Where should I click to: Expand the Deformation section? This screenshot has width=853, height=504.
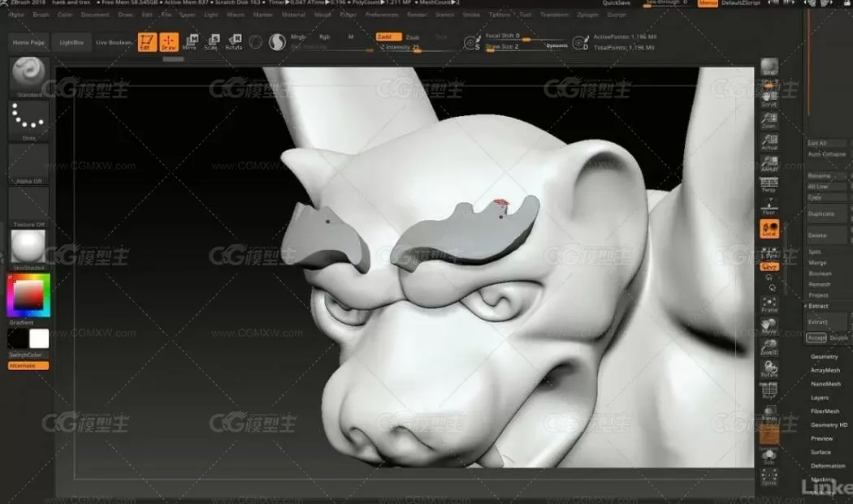(x=828, y=465)
